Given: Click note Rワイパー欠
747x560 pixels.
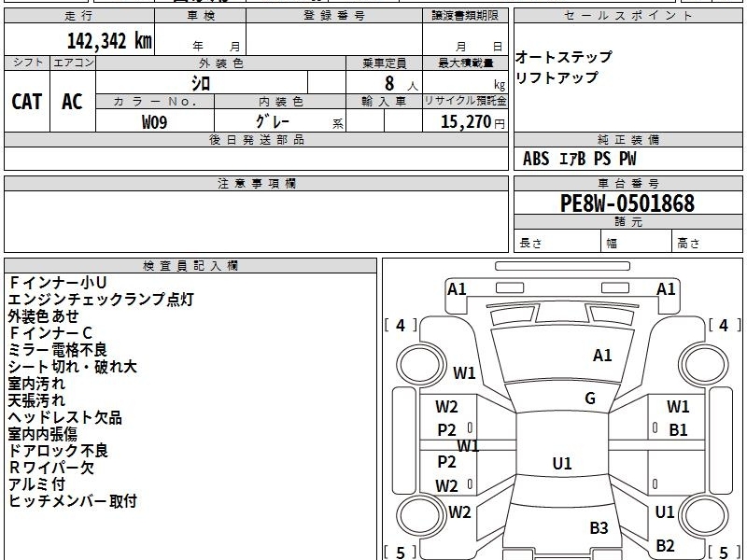Looking at the screenshot, I should click(x=51, y=468).
